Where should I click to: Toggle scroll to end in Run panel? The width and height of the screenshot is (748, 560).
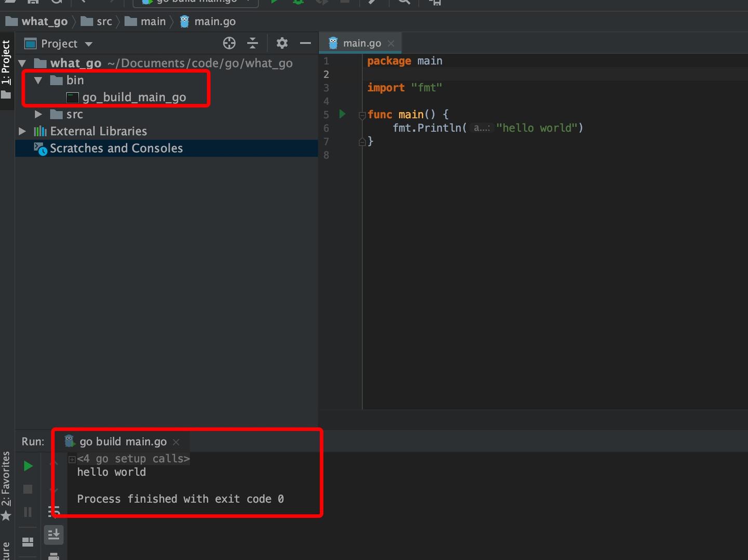54,534
